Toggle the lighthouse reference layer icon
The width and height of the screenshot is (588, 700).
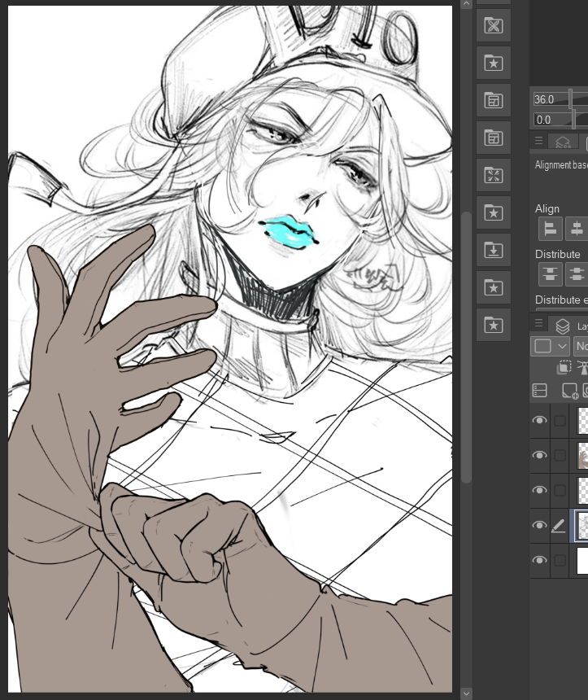[582, 367]
